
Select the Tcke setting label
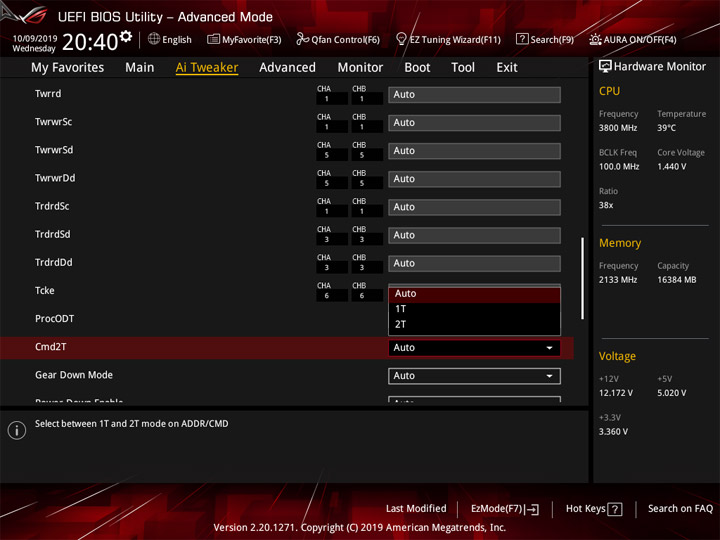(45, 291)
